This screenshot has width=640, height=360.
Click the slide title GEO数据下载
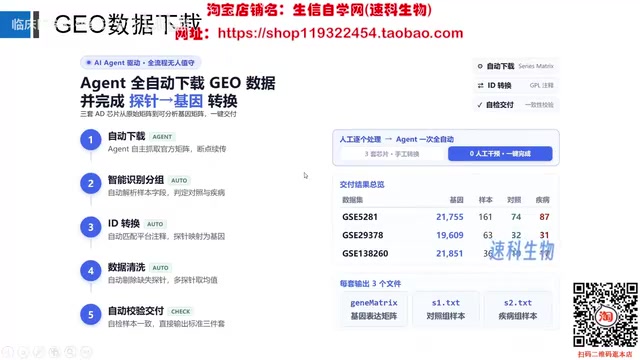pos(128,24)
